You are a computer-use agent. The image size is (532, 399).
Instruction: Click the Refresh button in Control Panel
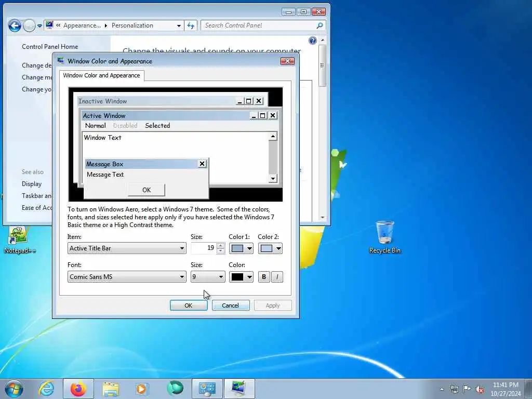click(191, 25)
